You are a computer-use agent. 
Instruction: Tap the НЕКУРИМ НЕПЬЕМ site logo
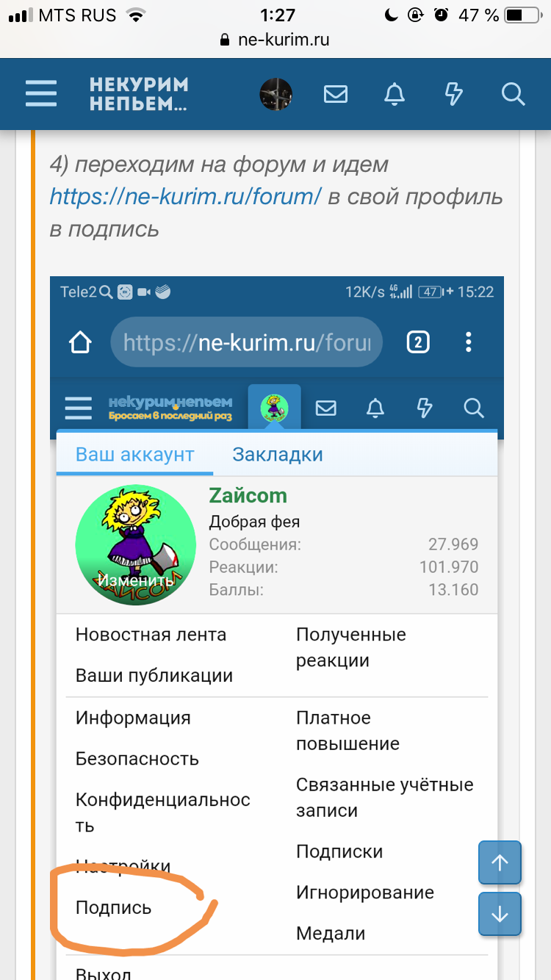point(139,94)
